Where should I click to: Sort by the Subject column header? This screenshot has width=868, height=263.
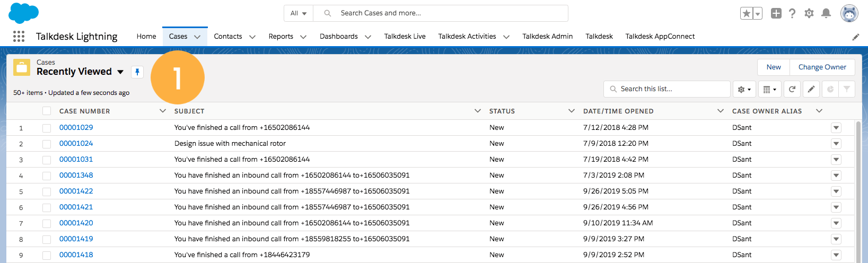[x=189, y=111]
